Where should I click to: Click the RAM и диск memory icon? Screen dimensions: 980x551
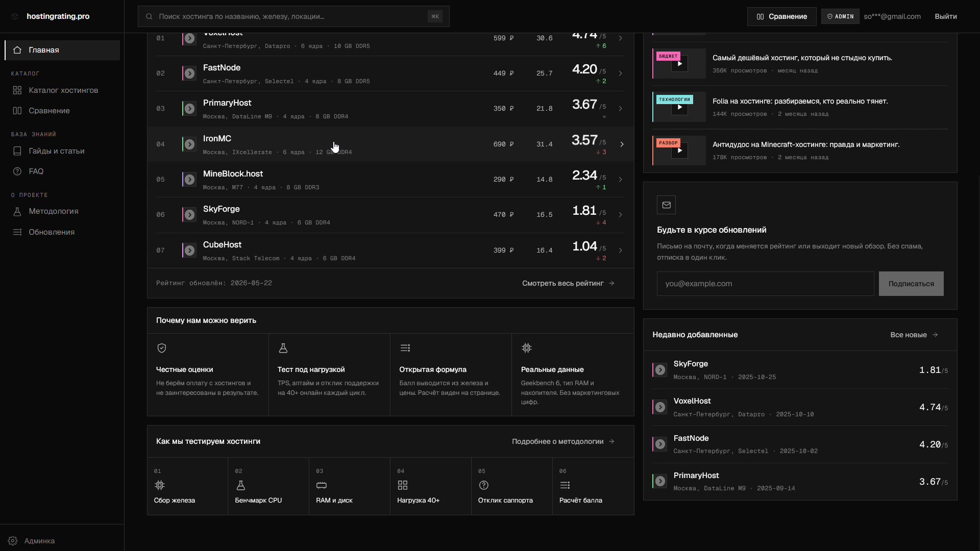coord(322,485)
